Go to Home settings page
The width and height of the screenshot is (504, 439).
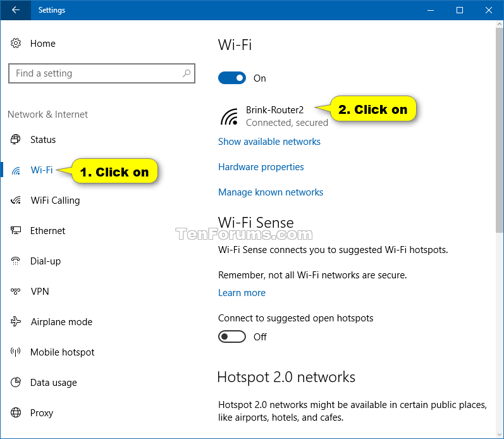point(43,44)
